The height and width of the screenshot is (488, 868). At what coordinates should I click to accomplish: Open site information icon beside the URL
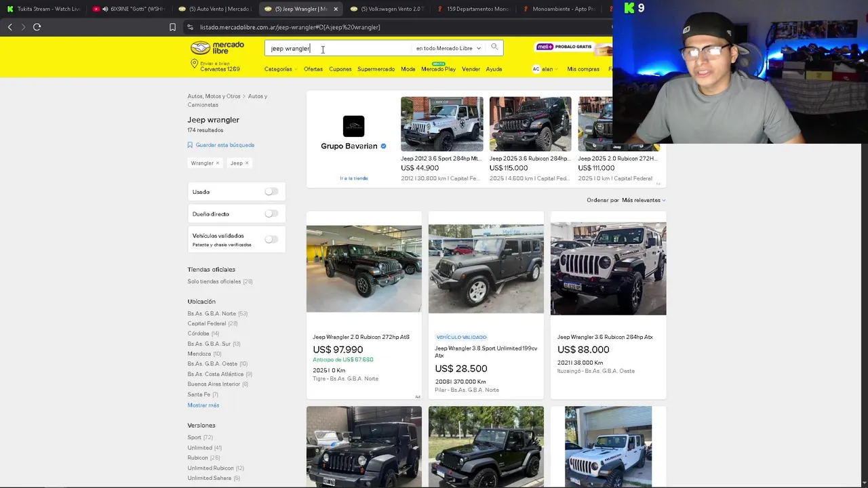(x=191, y=27)
